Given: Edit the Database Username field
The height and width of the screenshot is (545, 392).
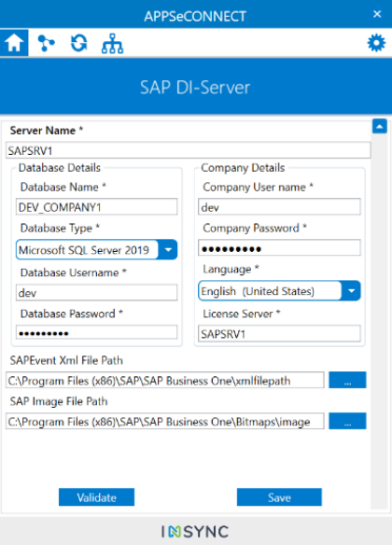Looking at the screenshot, I should 97,293.
